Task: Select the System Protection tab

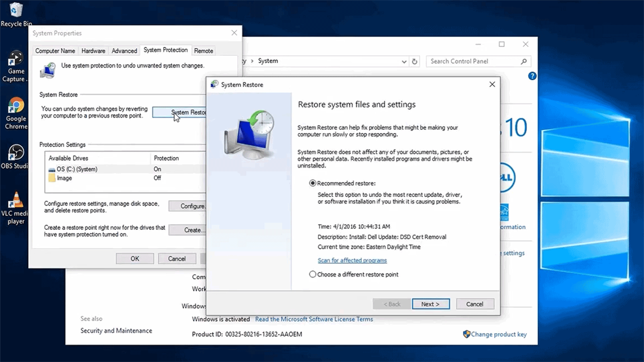Action: click(166, 50)
